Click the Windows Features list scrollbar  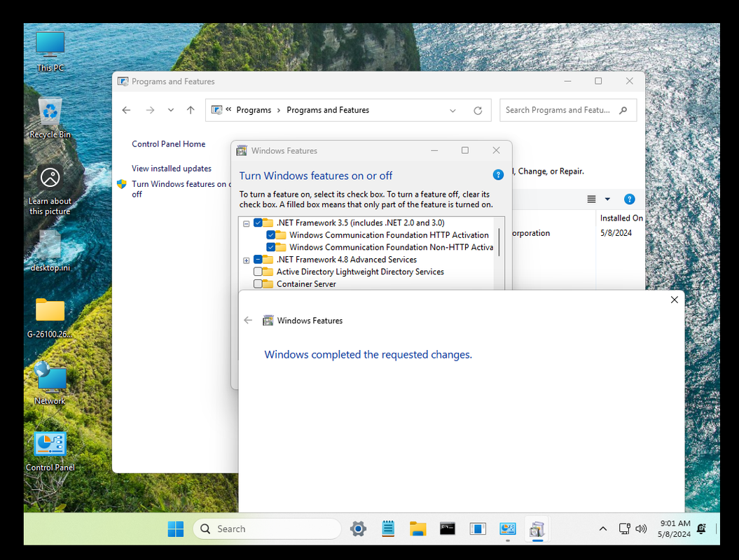coord(499,242)
